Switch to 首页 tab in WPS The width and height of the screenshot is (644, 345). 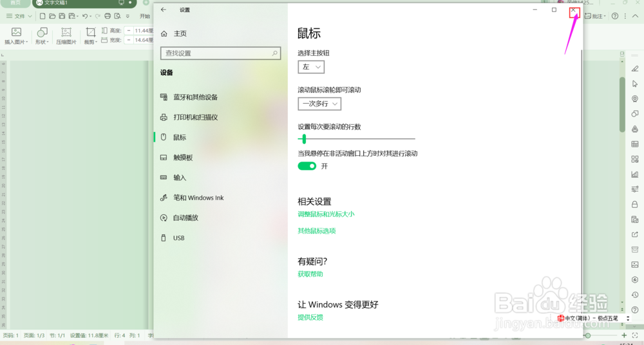click(15, 3)
